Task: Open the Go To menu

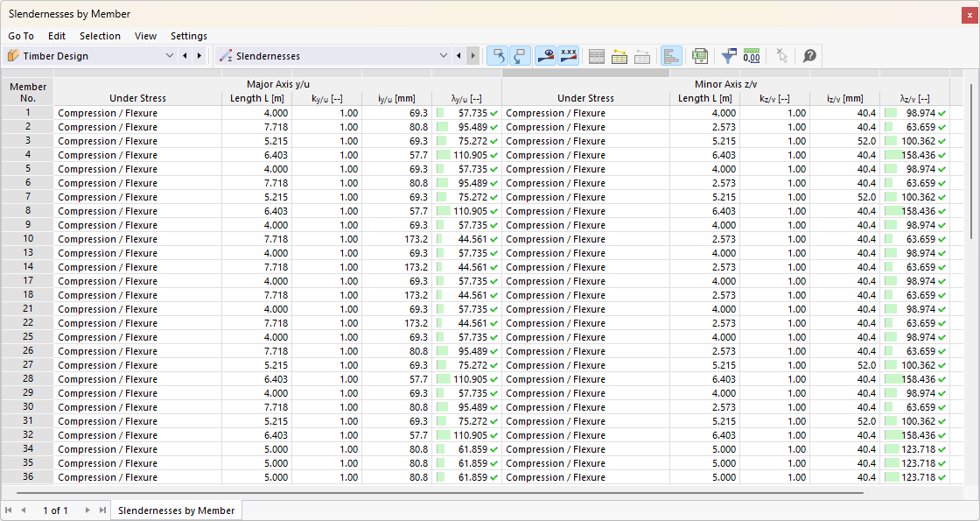Action: pos(21,36)
